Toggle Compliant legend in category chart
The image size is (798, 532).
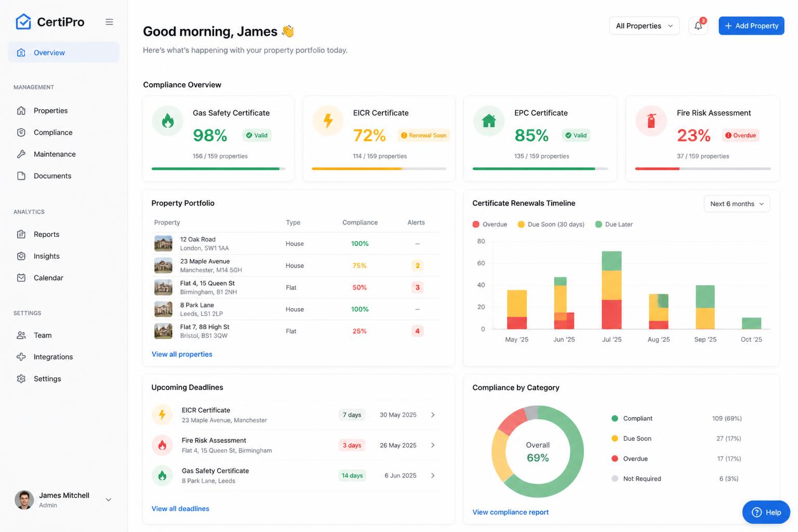[x=632, y=419]
